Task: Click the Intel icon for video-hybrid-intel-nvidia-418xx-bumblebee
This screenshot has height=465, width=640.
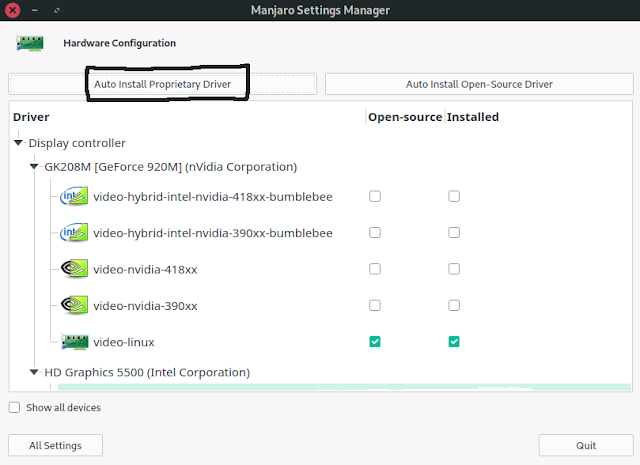Action: pyautogui.click(x=74, y=196)
